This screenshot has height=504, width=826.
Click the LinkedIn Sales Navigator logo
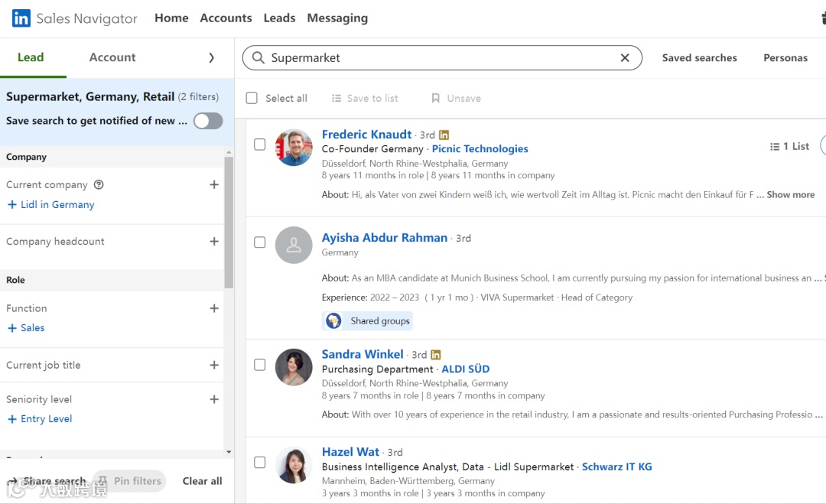pyautogui.click(x=74, y=18)
